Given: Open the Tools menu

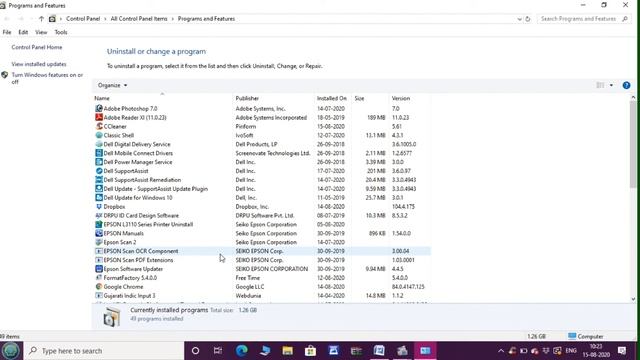Looking at the screenshot, I should pos(61,32).
